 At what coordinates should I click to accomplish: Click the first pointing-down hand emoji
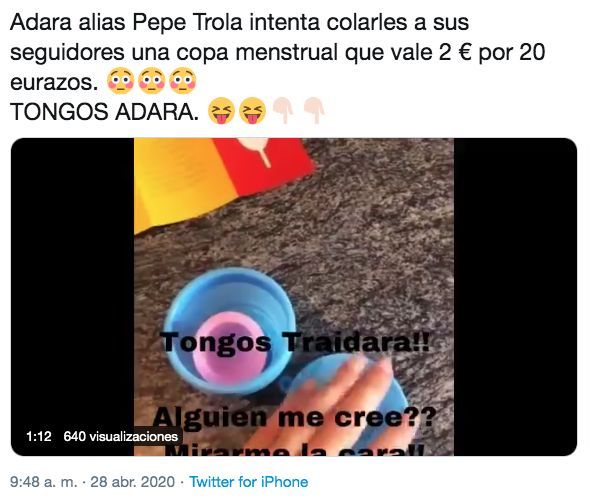283,110
